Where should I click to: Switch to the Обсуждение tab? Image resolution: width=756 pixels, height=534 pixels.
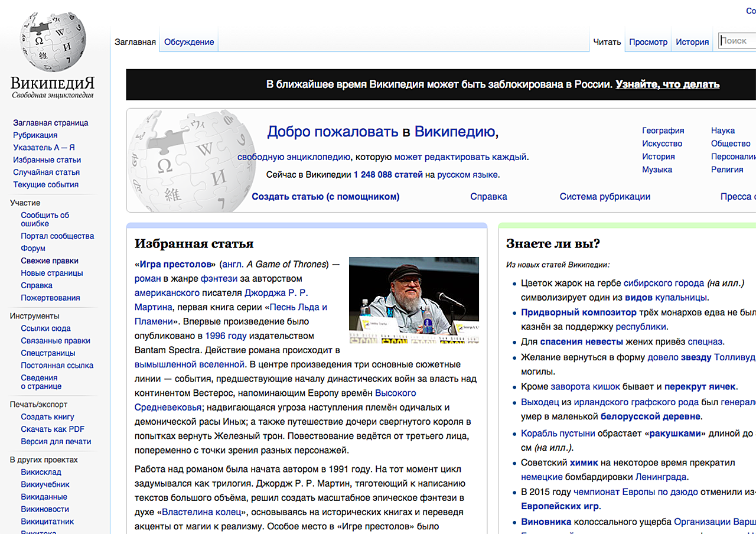click(x=189, y=42)
